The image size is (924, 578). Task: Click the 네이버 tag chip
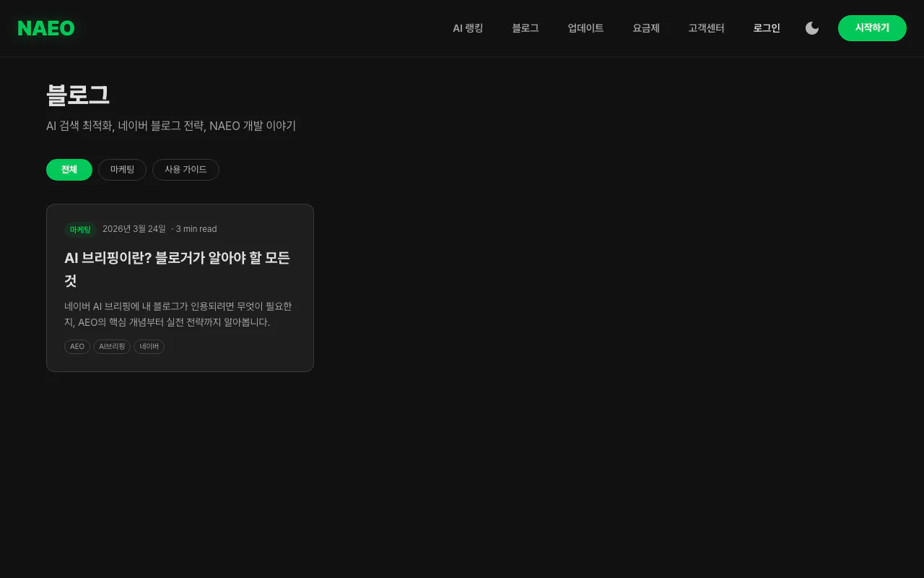click(x=149, y=347)
